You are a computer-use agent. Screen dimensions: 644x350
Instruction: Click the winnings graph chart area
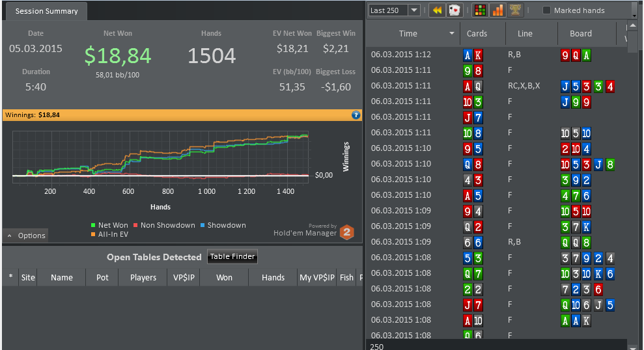point(161,157)
